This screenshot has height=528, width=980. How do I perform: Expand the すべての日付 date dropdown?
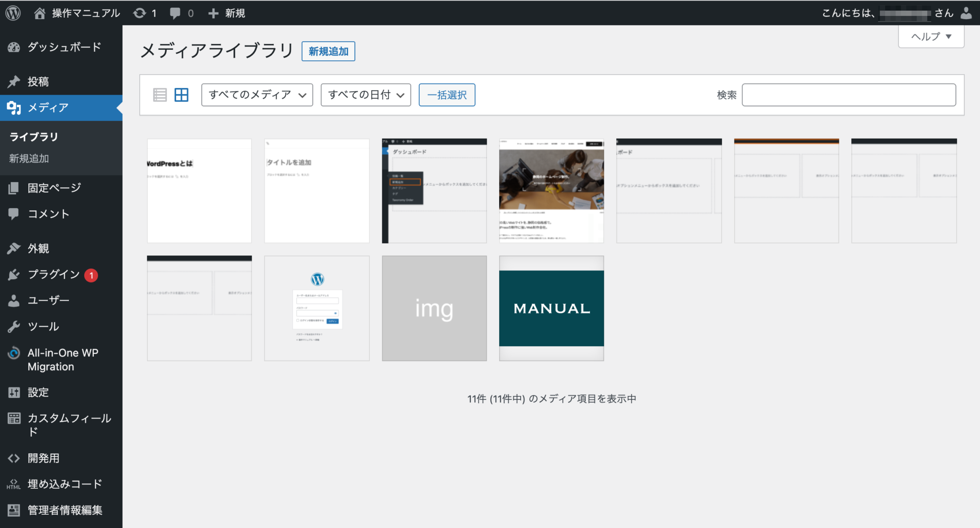tap(366, 95)
